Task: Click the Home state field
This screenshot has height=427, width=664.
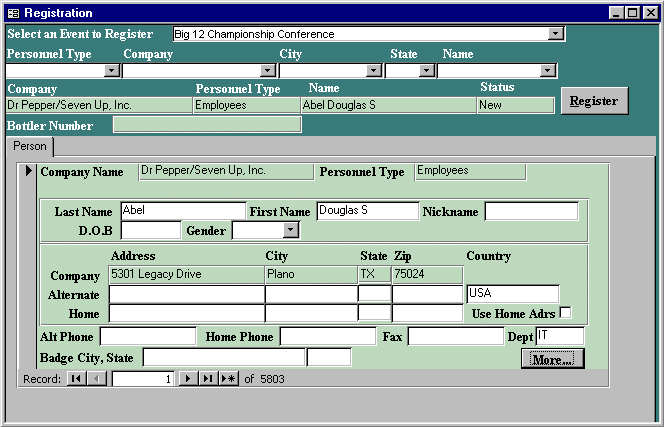Action: pos(374,312)
